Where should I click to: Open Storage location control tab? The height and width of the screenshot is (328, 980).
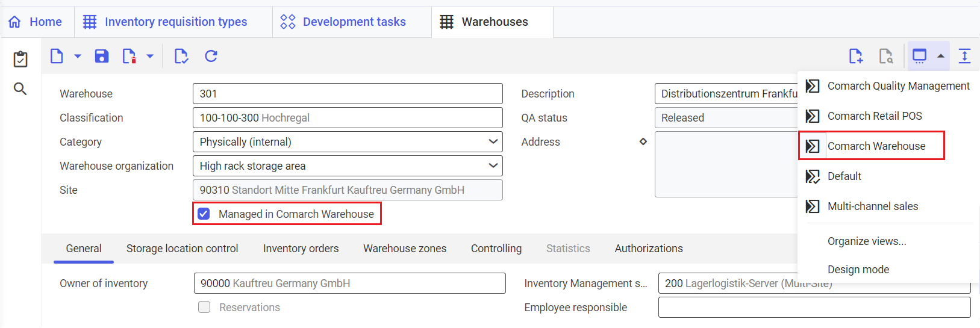click(182, 249)
